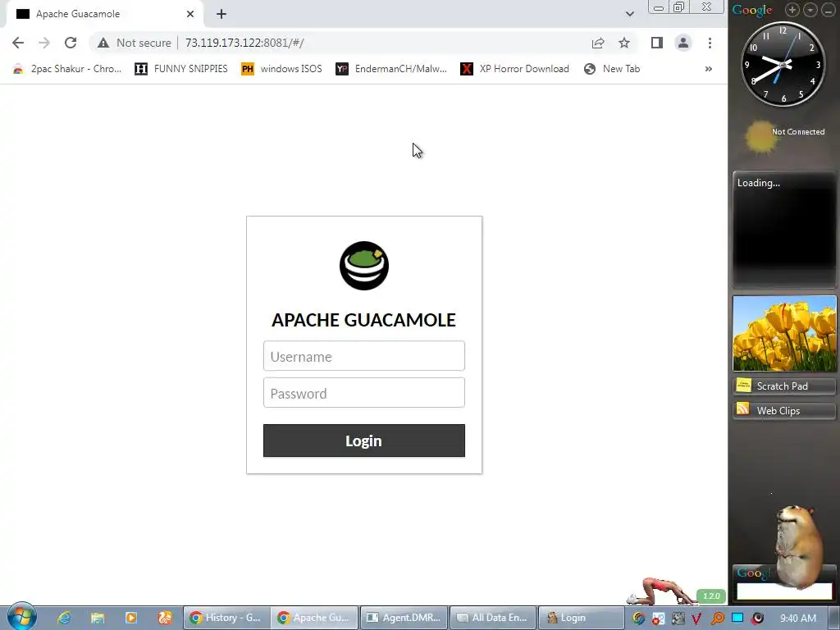Show more bookmarks with double chevron
This screenshot has width=840, height=630.
708,69
